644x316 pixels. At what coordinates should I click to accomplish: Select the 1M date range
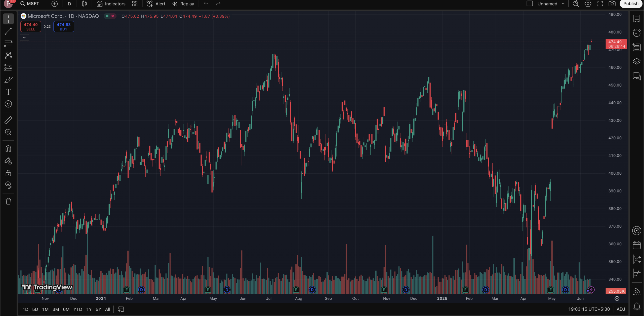45,309
